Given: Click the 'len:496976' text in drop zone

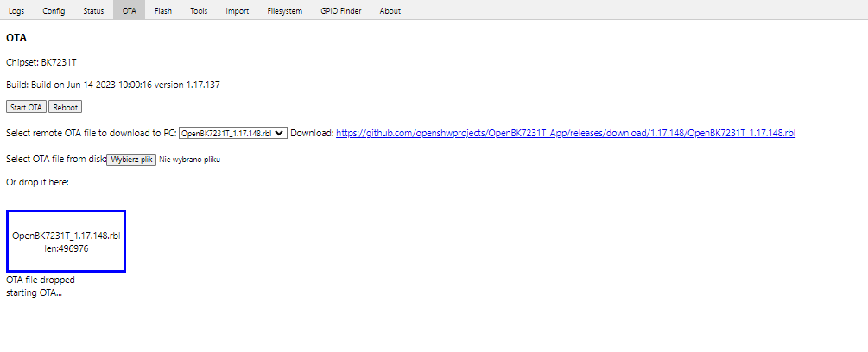Looking at the screenshot, I should click(67, 248).
